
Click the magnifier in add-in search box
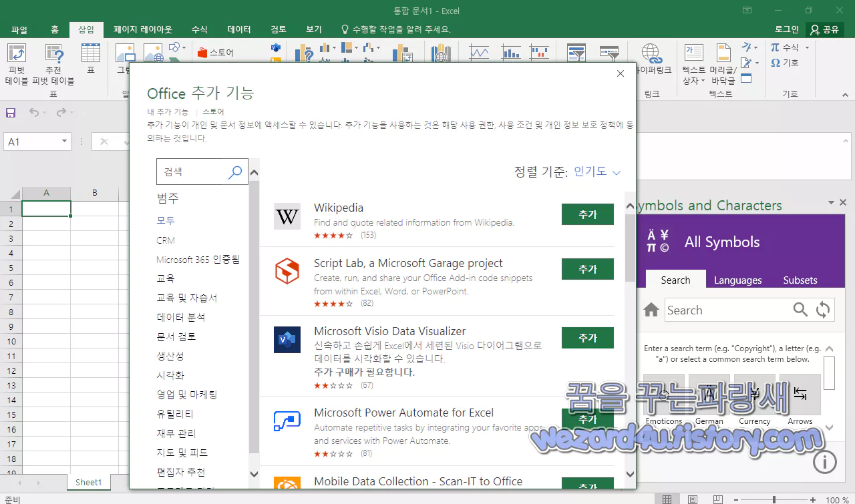[x=235, y=172]
